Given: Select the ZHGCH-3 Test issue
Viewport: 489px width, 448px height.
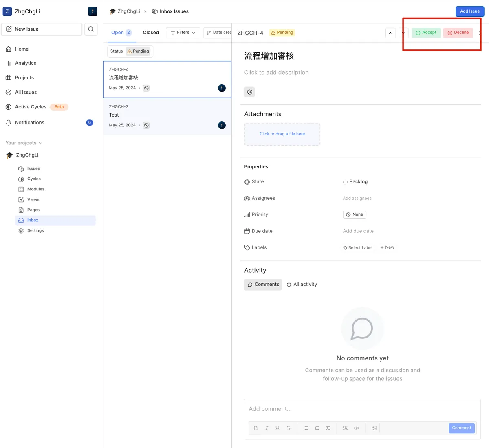Looking at the screenshot, I should point(167,116).
